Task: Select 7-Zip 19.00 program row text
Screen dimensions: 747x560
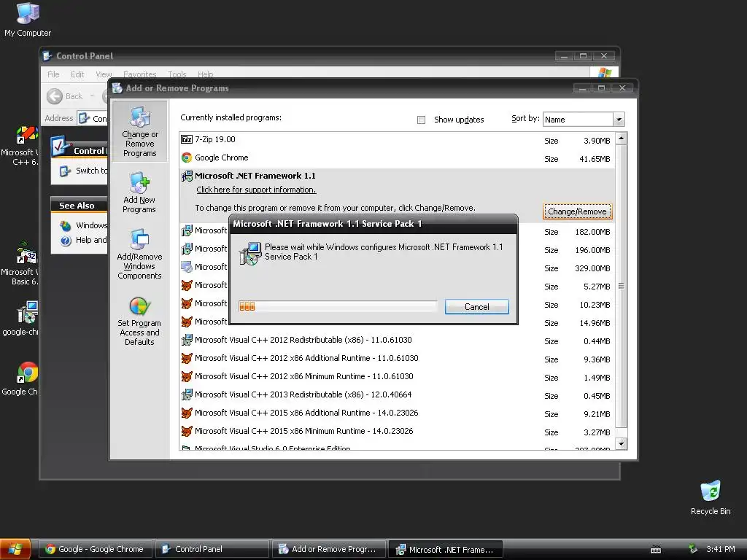Action: 215,139
